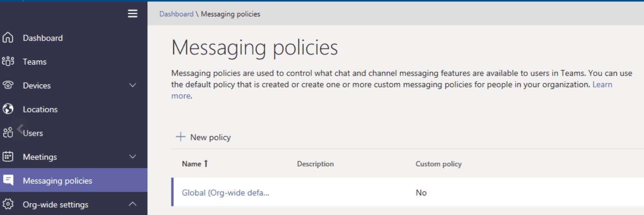Click the 'No' custom policy cell
The height and width of the screenshot is (215, 644).
point(421,192)
